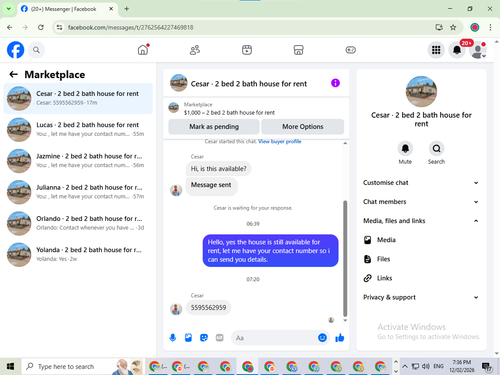Click the large house thumbnail in the info panel
Screen dimensions: 500x375
click(x=421, y=92)
